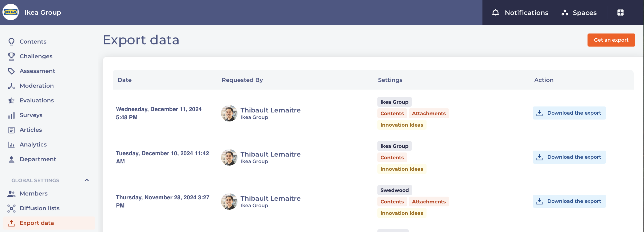The image size is (644, 232).
Task: Click Contents tag in December 10 row
Action: [392, 157]
